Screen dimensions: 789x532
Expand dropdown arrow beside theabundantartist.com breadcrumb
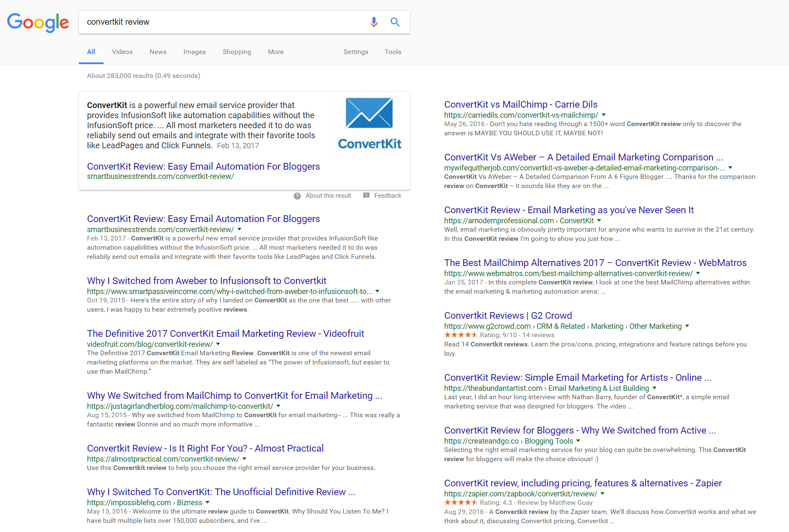(654, 388)
